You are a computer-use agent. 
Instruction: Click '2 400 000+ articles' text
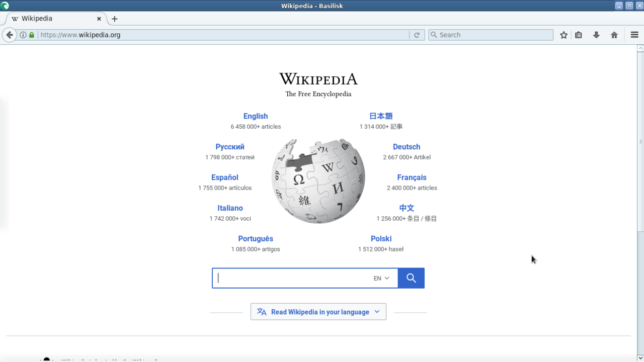click(412, 188)
